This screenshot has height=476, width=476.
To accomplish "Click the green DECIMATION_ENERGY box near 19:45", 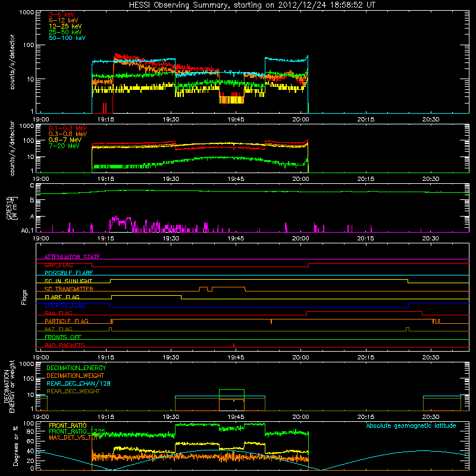I will pos(231,400).
